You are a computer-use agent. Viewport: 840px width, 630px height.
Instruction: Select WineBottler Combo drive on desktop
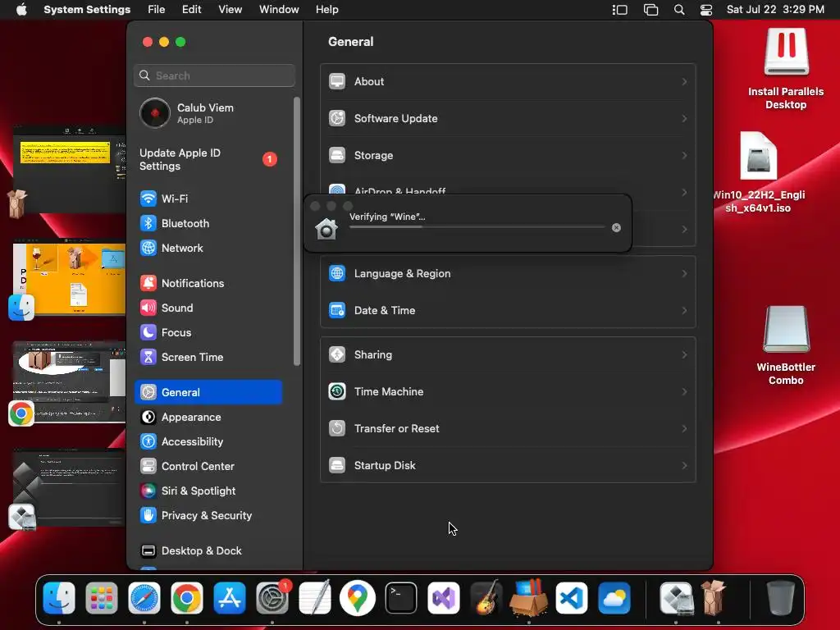pos(786,345)
